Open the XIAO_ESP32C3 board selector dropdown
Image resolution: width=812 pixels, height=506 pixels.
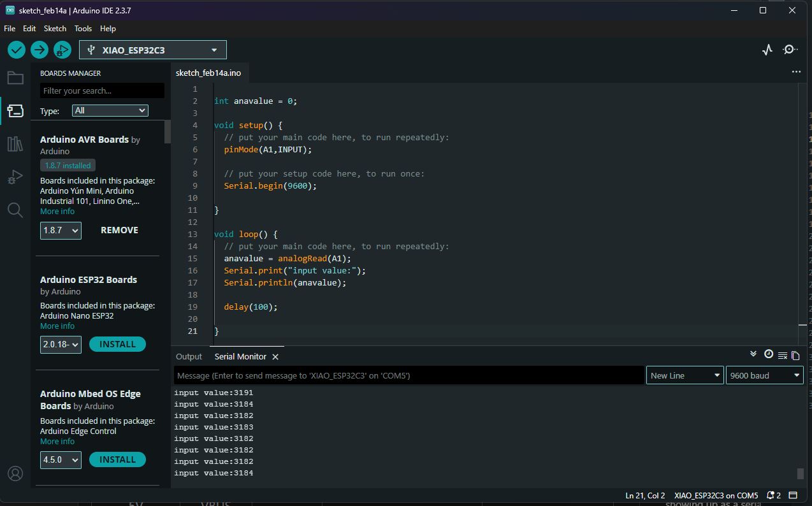(153, 50)
